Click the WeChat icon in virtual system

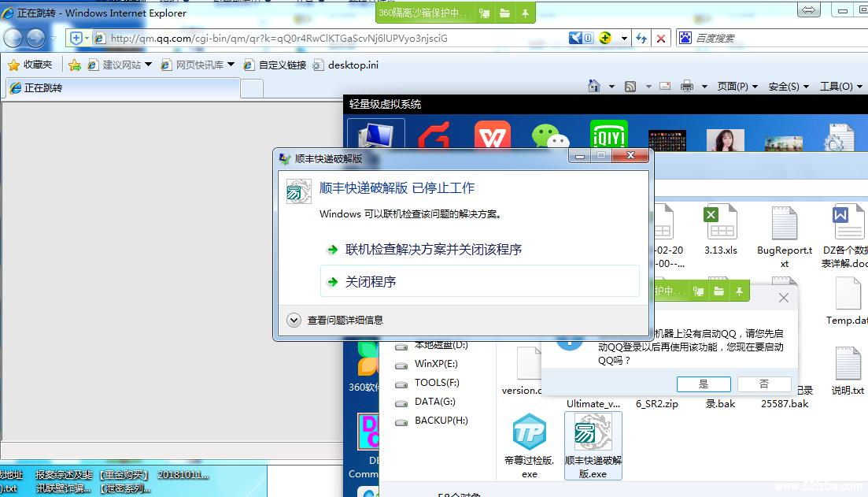click(x=550, y=136)
